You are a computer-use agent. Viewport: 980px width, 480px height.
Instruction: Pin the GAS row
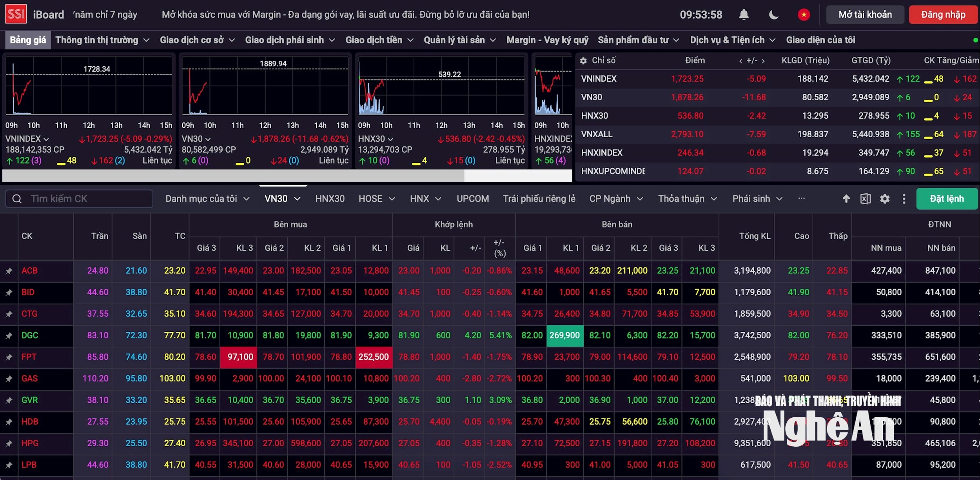coord(9,379)
